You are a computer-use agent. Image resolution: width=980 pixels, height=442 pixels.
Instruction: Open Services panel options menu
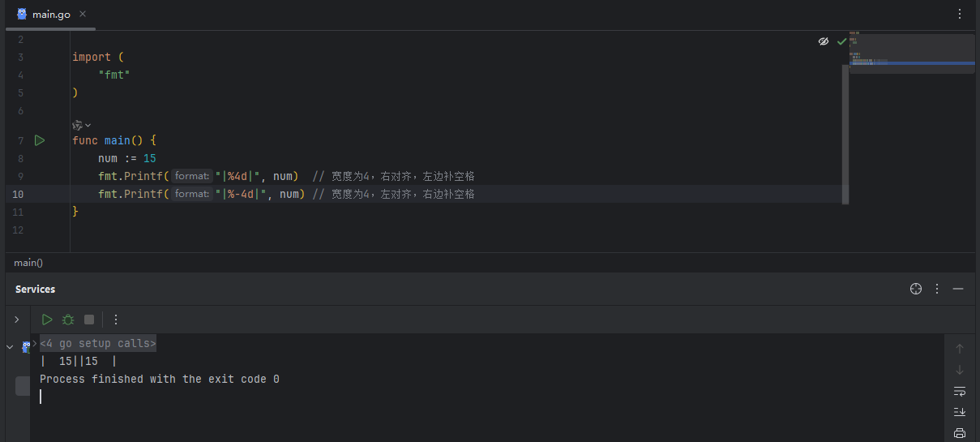coord(937,289)
